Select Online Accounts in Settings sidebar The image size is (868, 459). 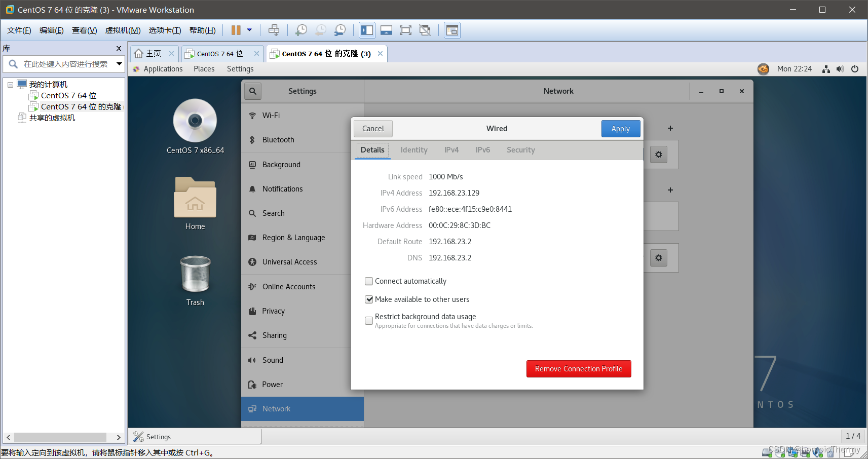point(303,287)
